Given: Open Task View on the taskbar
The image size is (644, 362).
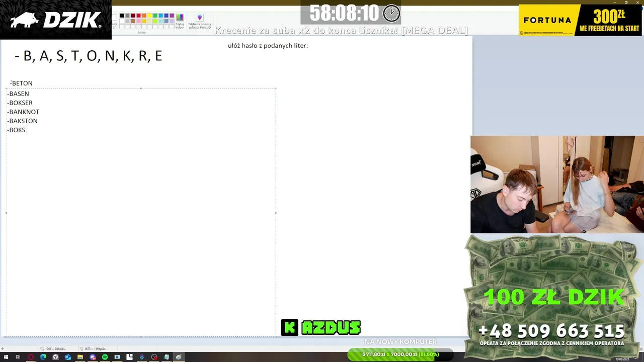Looking at the screenshot, I should 18,357.
